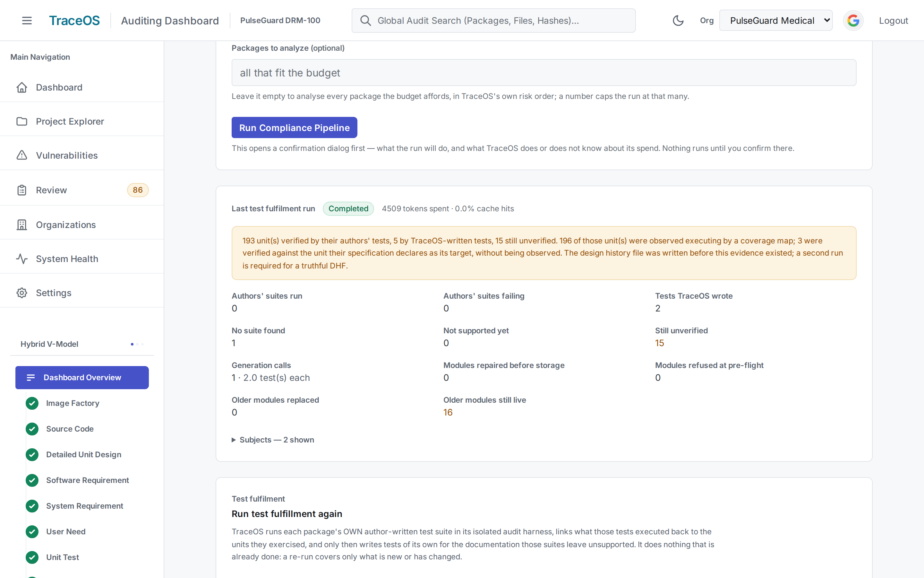Open Project Explorer navigation item
The image size is (924, 578).
pos(82,122)
